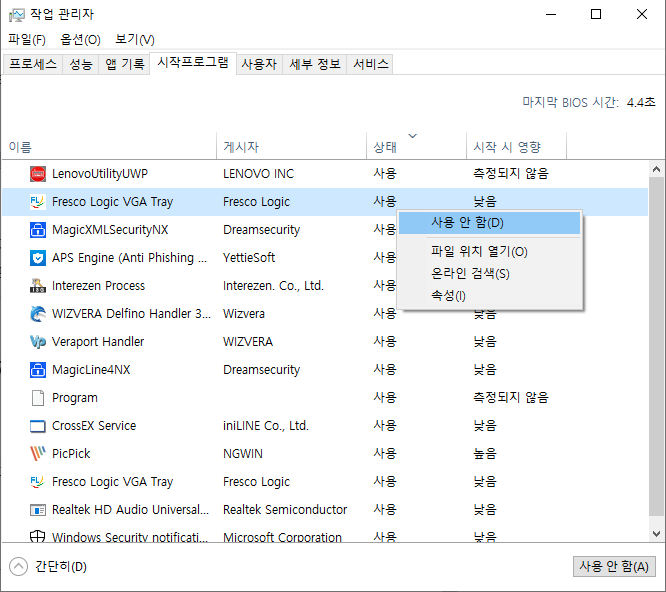Click the Interezen Process icon
This screenshot has height=592, width=666.
coord(38,286)
